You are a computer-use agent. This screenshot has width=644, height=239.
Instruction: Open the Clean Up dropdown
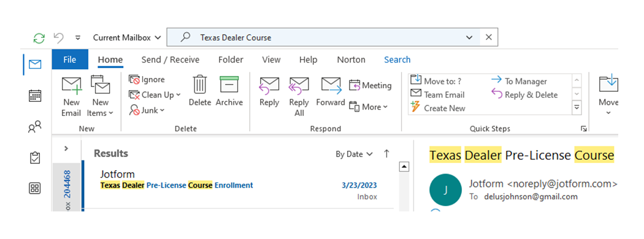point(155,95)
